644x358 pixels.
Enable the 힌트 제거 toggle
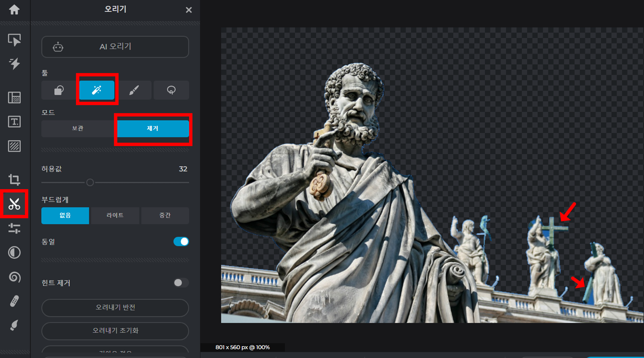pos(181,283)
